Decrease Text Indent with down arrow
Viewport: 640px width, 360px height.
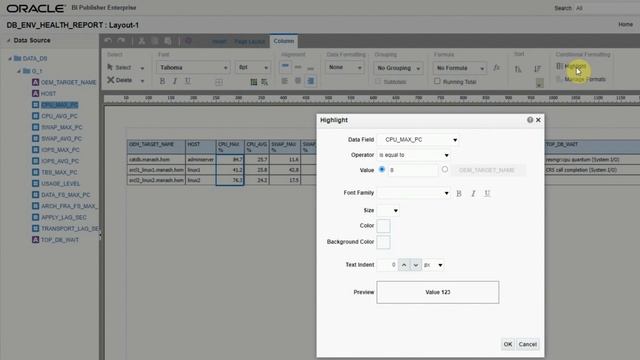(416, 265)
